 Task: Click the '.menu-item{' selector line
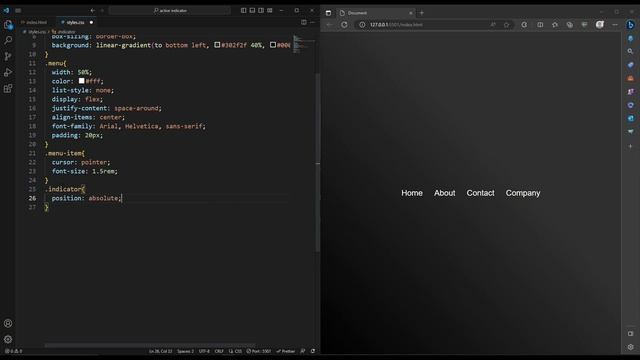point(65,153)
